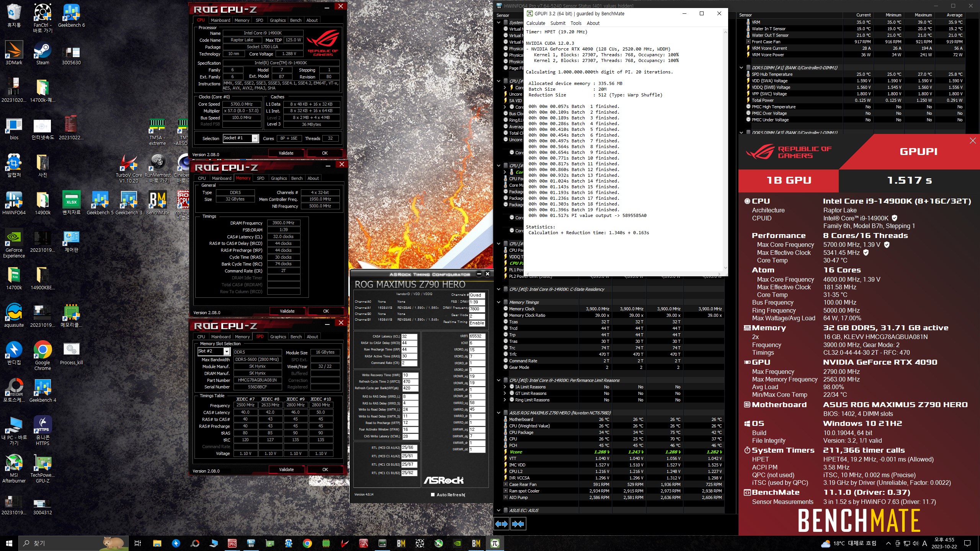This screenshot has width=980, height=551.
Task: Collapse the Performance Limit Reasons group
Action: (x=499, y=380)
